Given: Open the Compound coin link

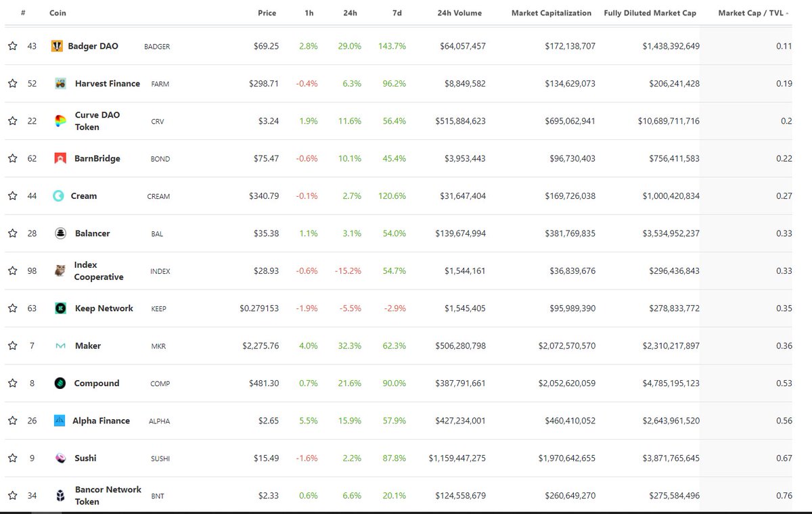Looking at the screenshot, I should [x=97, y=383].
